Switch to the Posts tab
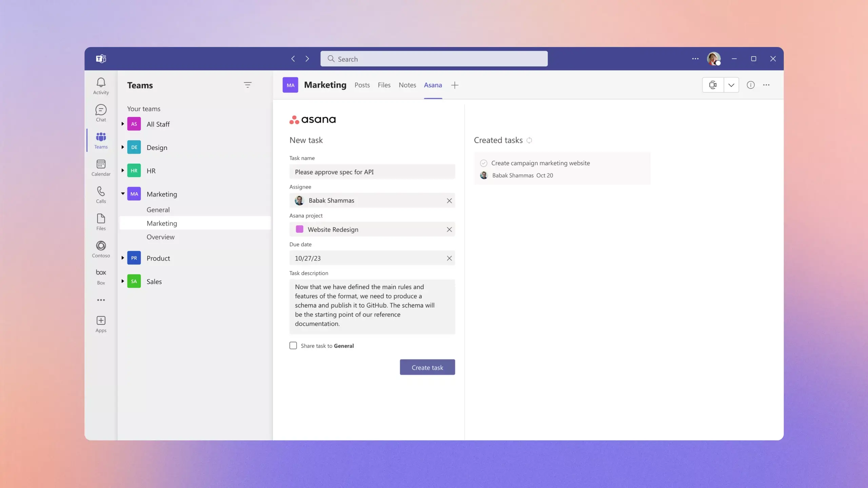 click(362, 85)
